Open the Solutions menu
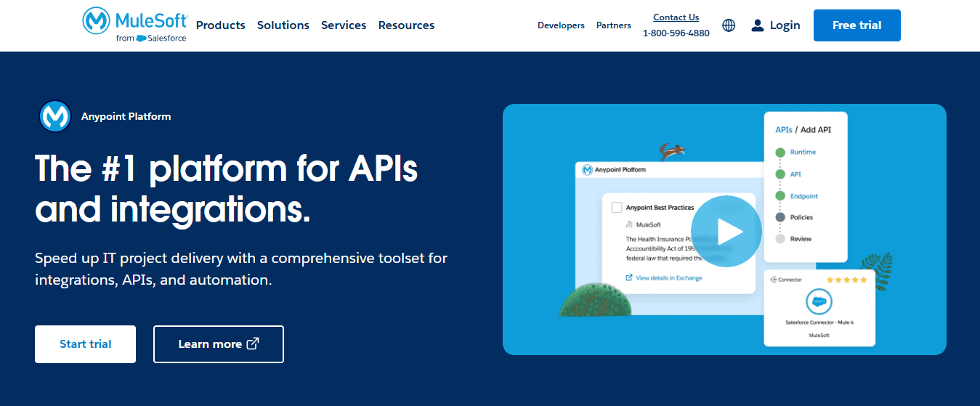The width and height of the screenshot is (980, 406). 283,25
